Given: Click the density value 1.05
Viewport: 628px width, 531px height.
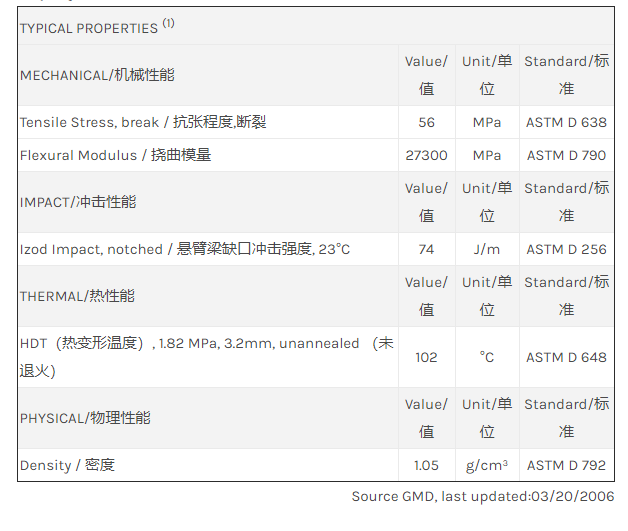Looking at the screenshot, I should 427,465.
